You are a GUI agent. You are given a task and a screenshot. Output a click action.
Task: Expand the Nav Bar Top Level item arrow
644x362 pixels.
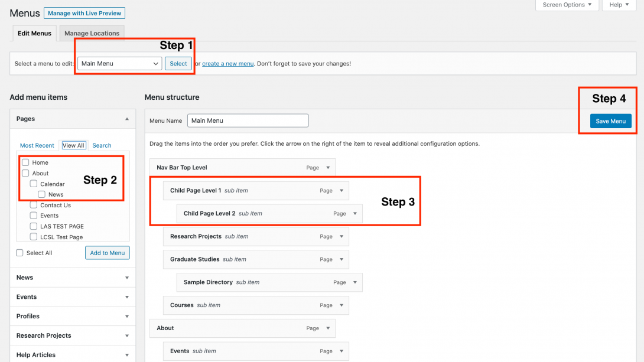coord(328,168)
